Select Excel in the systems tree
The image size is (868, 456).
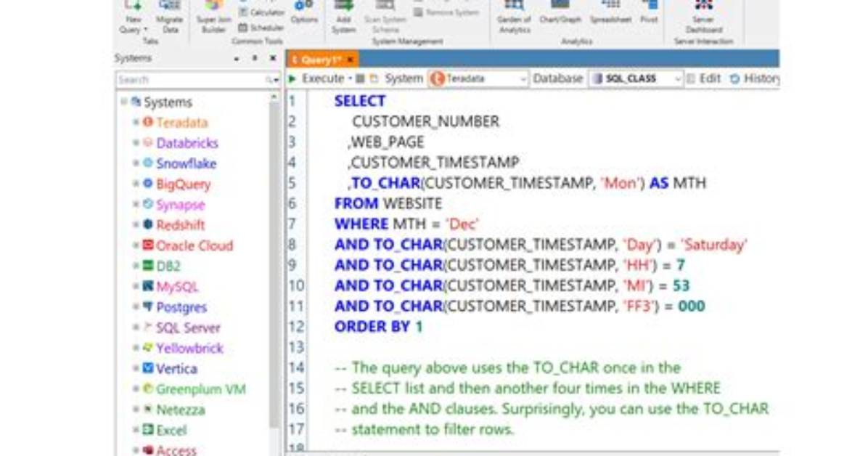point(171,430)
